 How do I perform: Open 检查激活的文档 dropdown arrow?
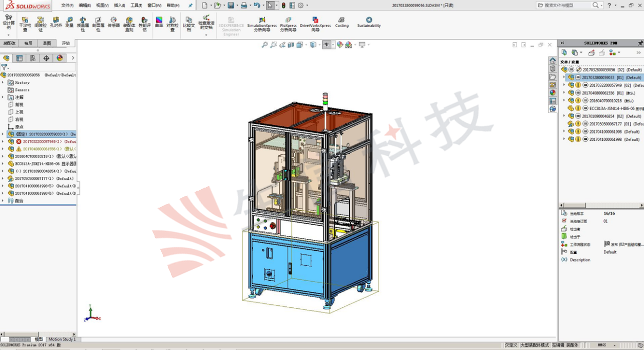206,35
